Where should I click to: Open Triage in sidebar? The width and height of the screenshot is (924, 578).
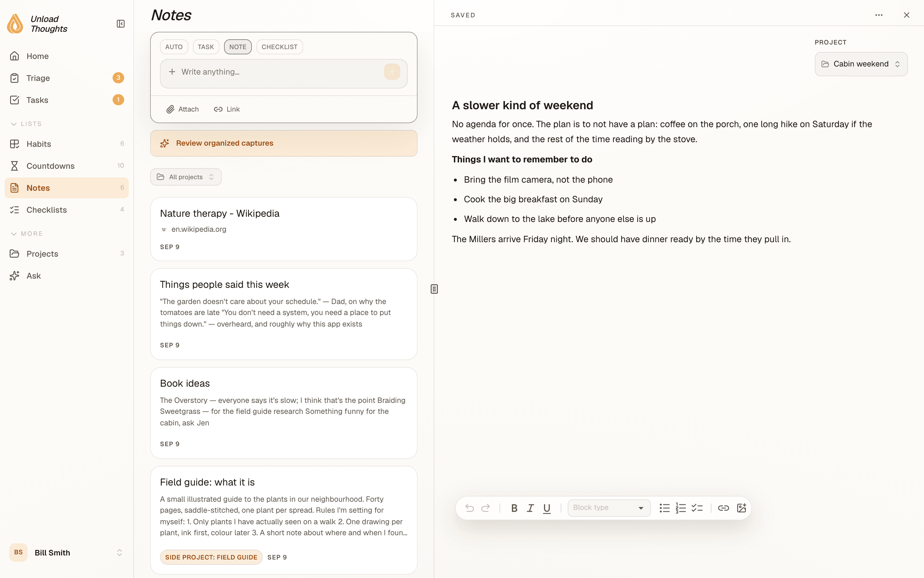(x=67, y=78)
